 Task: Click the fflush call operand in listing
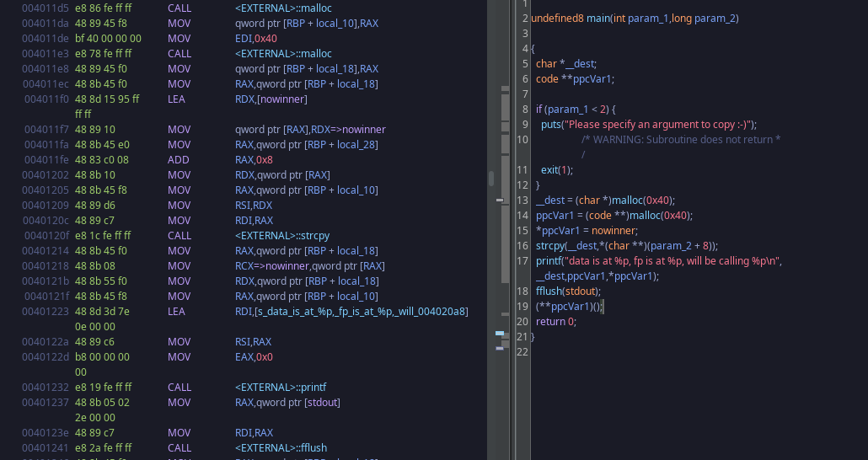click(x=281, y=448)
